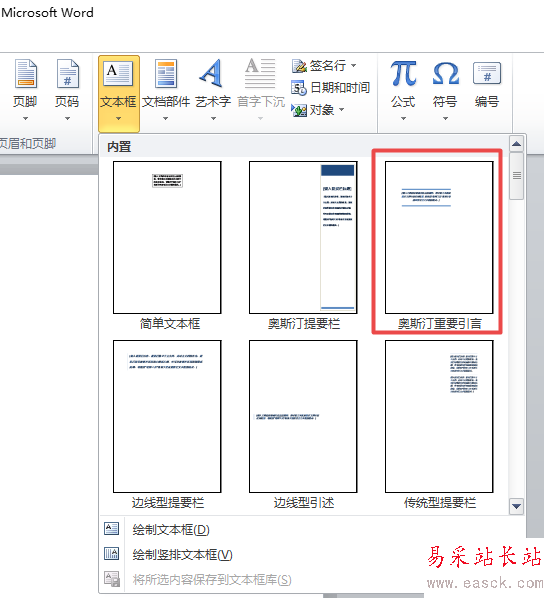Insert 日期和时间 date and time
This screenshot has height=598, width=544.
click(x=330, y=88)
